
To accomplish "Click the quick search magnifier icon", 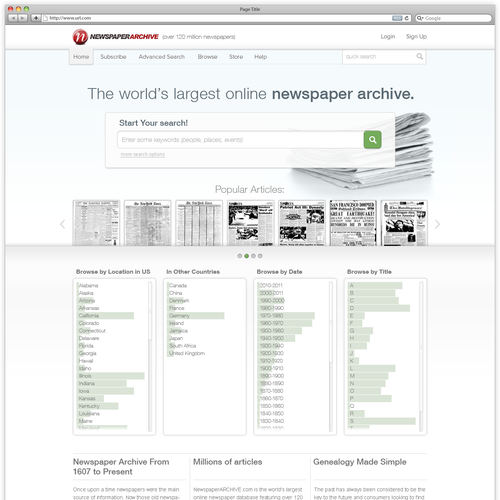I will pyautogui.click(x=420, y=57).
